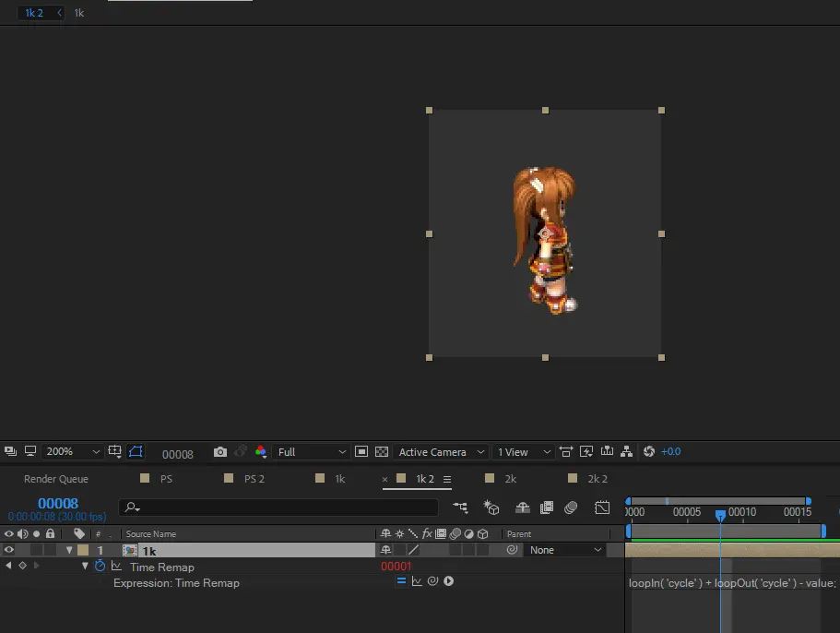Switch to the Render Queue tab
The image size is (840, 633).
(x=55, y=479)
